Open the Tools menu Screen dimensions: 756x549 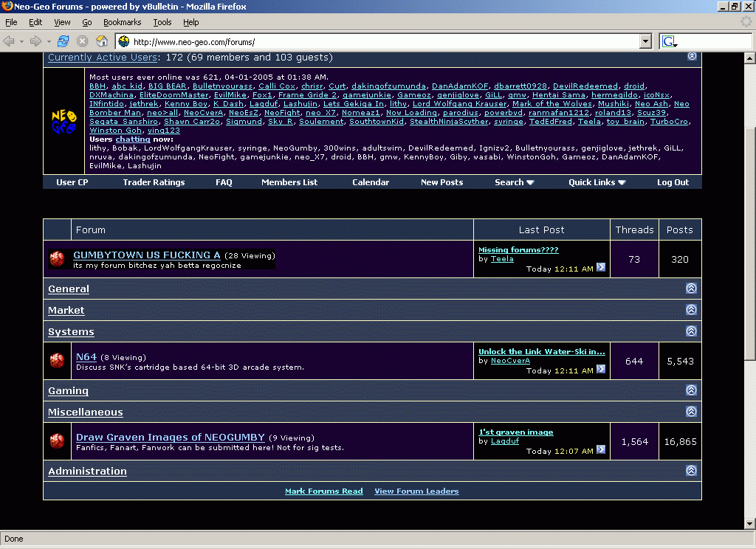pos(162,23)
